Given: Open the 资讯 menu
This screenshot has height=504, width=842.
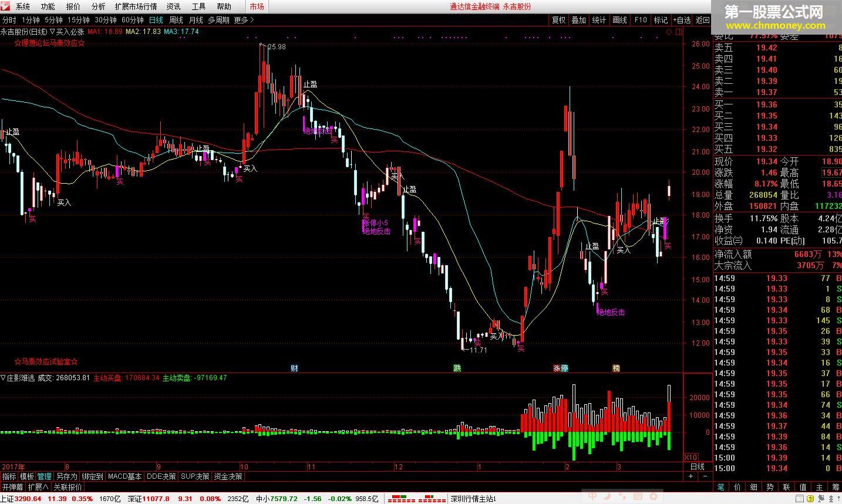Looking at the screenshot, I should pos(173,6).
